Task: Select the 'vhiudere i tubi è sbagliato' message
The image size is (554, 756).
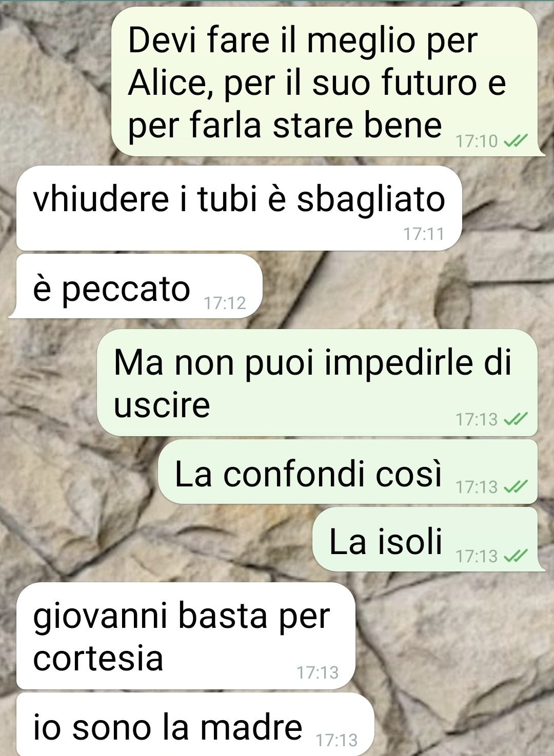Action: click(239, 208)
